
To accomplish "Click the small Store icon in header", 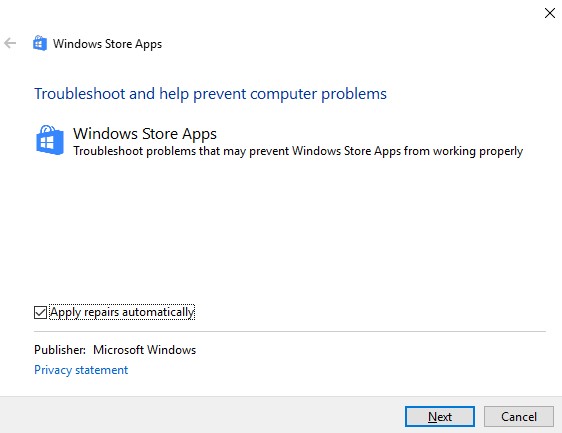I will 40,43.
